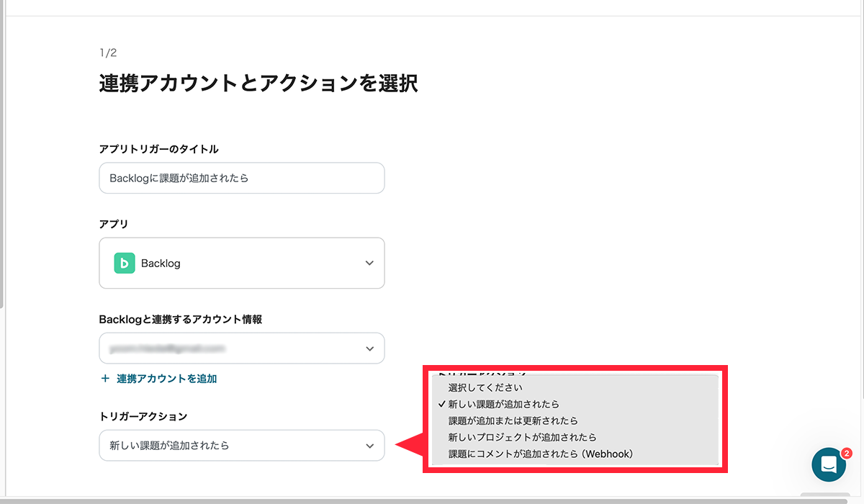Click the green Backlog app icon

[x=123, y=263]
